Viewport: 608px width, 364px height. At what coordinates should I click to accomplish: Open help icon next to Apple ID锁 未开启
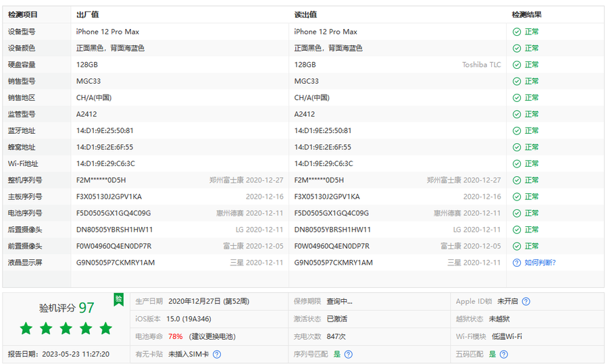526,302
